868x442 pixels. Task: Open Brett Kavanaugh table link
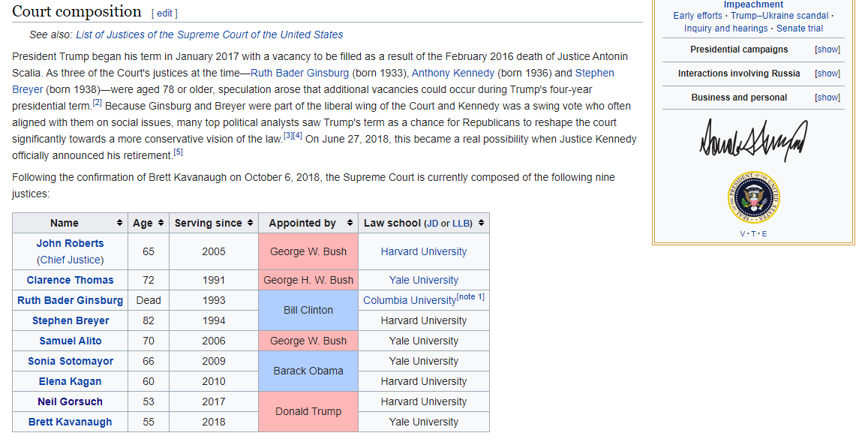[71, 422]
